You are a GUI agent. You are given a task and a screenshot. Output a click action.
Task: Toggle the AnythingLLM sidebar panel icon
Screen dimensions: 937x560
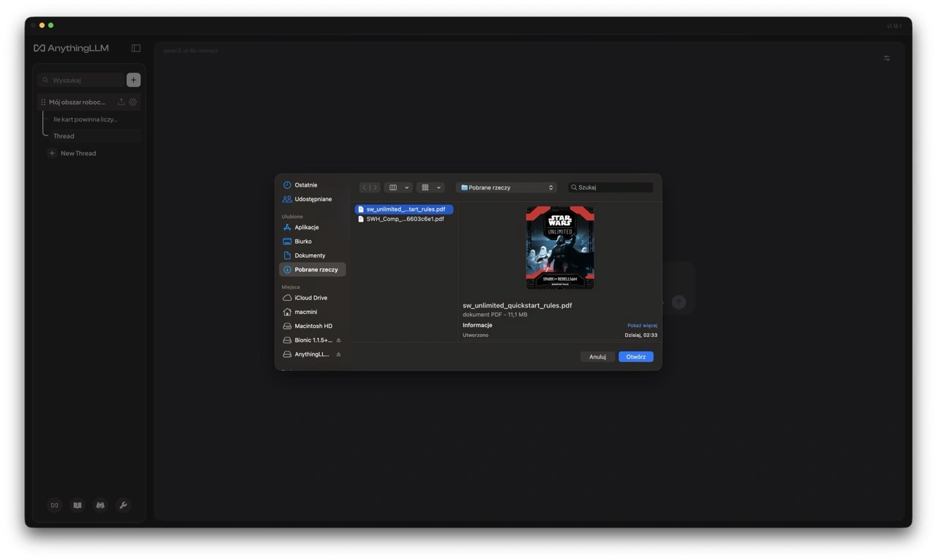pos(136,48)
